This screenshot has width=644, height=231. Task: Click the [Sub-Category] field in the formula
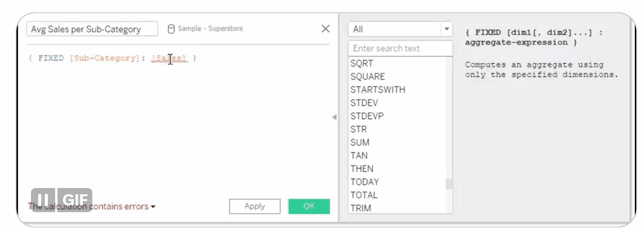pyautogui.click(x=104, y=58)
